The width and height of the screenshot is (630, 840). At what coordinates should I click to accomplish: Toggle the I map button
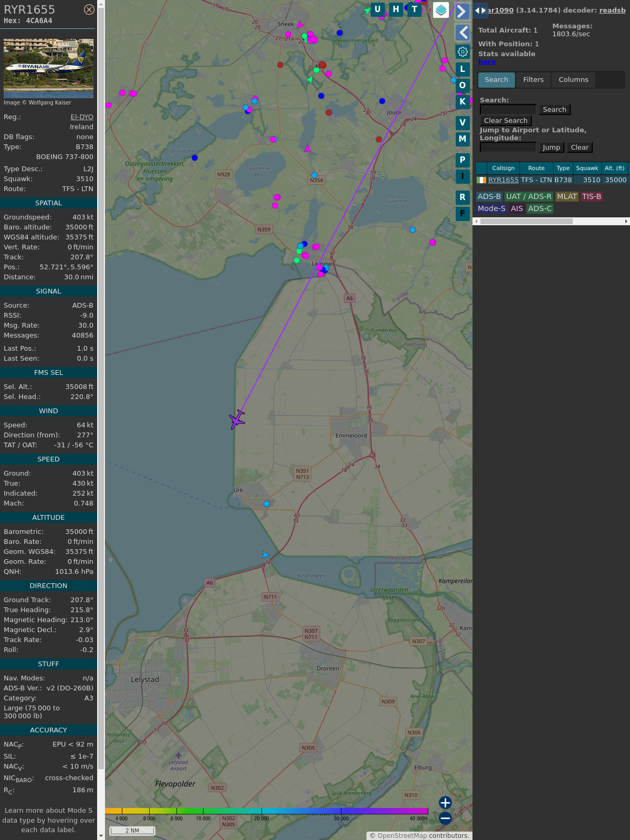[x=463, y=176]
